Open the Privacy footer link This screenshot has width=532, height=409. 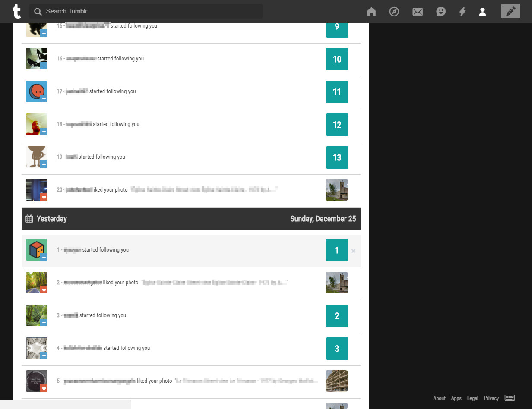tap(491, 398)
